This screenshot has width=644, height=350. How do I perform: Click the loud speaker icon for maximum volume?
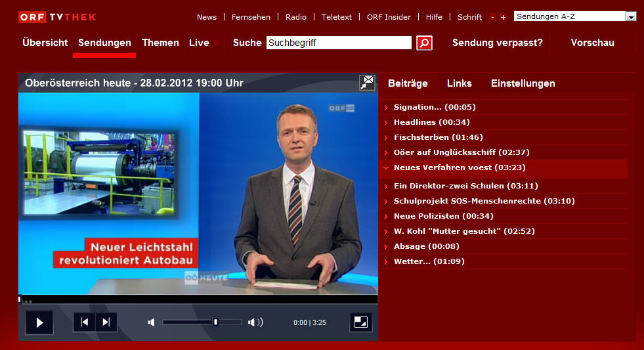[255, 322]
